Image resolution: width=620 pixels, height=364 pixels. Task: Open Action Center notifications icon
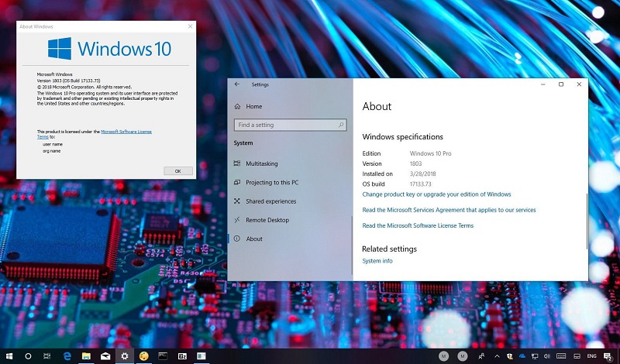pos(608,356)
